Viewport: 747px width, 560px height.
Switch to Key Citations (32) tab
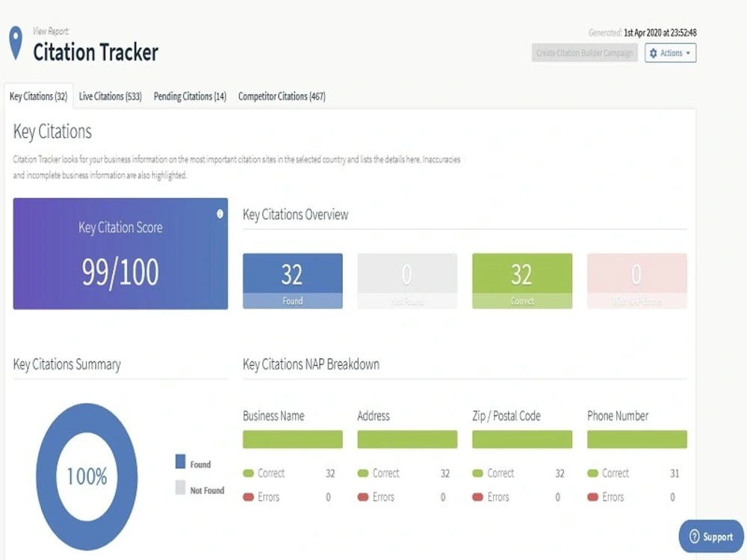pyautogui.click(x=38, y=96)
